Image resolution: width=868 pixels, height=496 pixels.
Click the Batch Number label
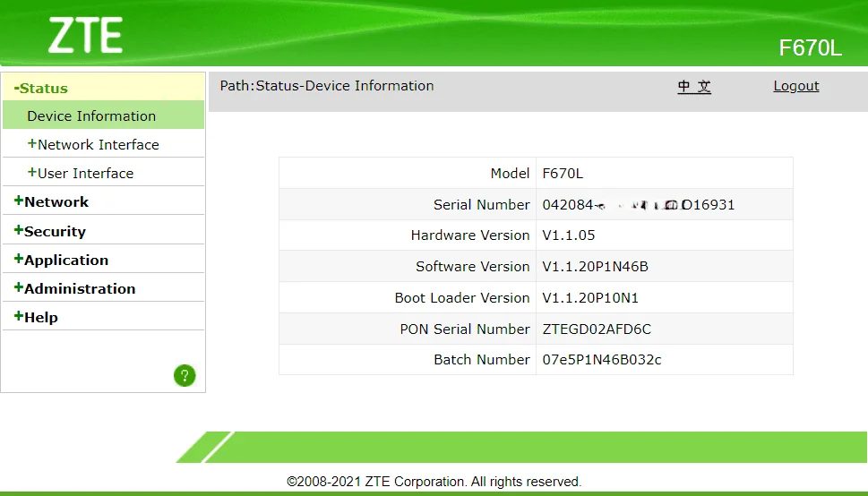tap(482, 360)
